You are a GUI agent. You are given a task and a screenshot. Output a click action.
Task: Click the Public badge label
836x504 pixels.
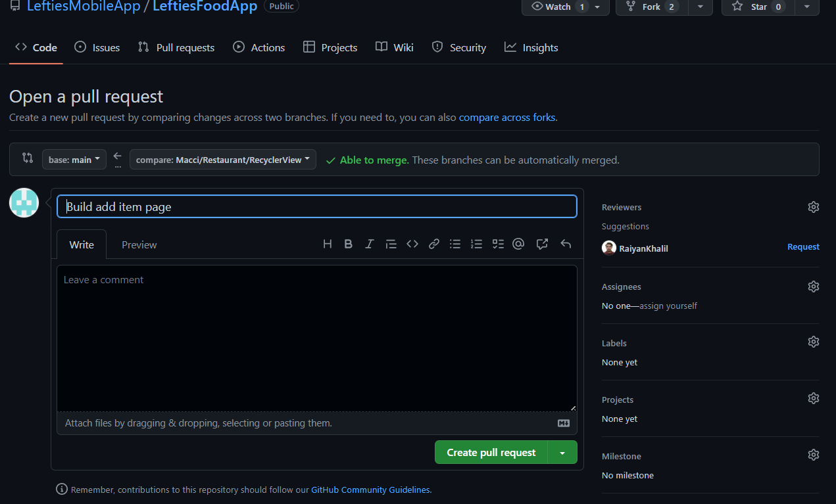tap(282, 6)
